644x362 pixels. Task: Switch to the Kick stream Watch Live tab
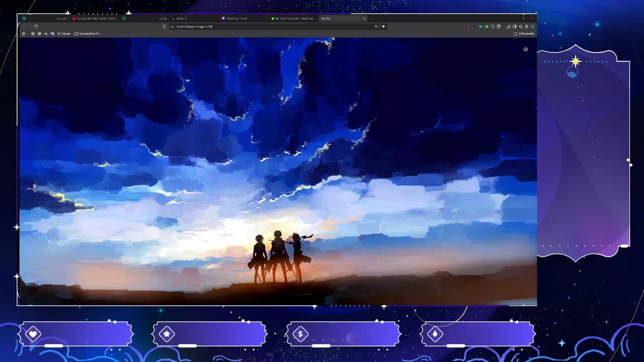click(x=293, y=19)
